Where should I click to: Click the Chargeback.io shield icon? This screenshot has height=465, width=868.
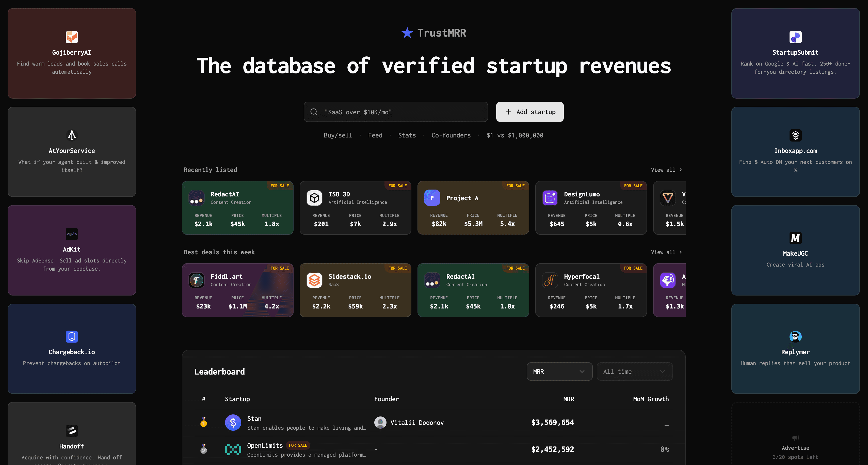click(72, 336)
